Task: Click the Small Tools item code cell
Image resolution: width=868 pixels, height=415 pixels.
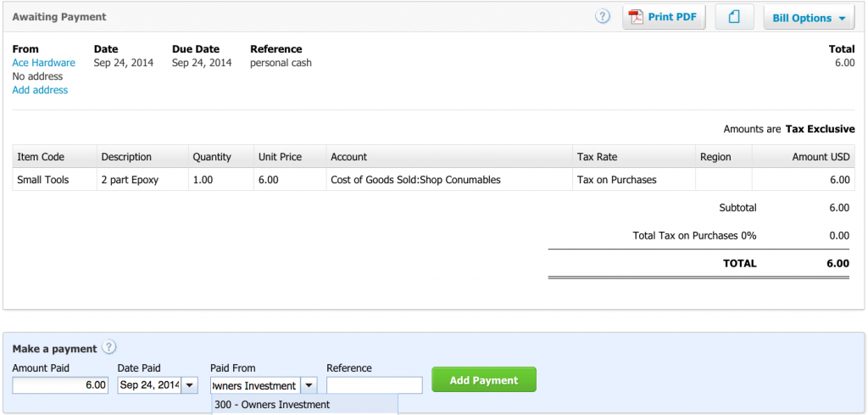Action: point(55,180)
